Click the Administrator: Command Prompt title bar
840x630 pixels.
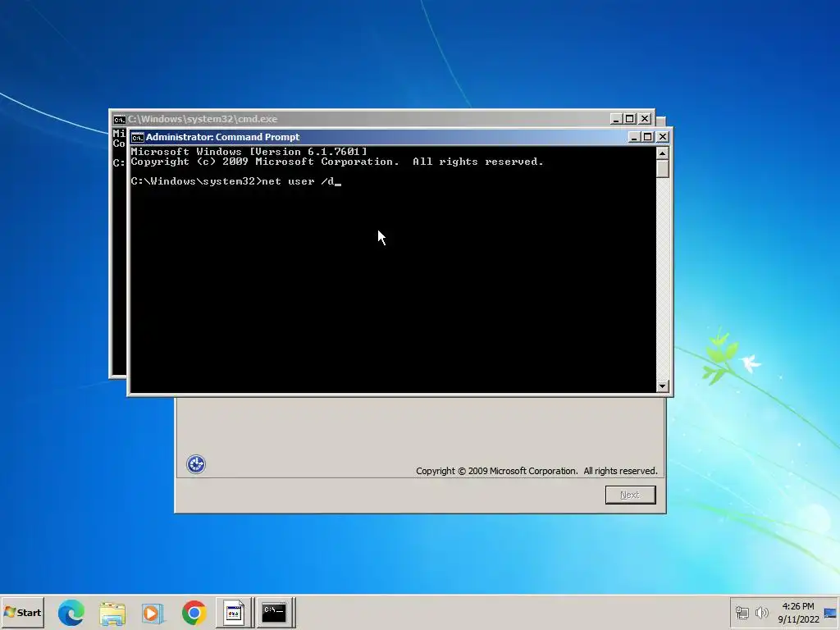pos(399,137)
